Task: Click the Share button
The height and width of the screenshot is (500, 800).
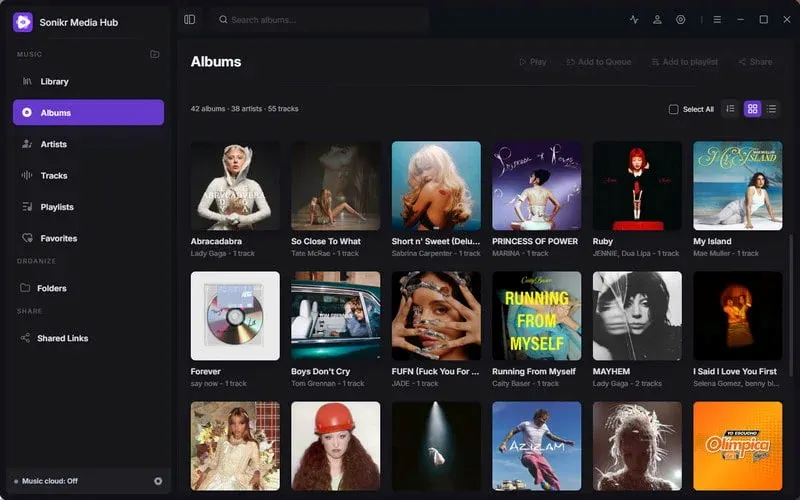Action: pyautogui.click(x=755, y=62)
